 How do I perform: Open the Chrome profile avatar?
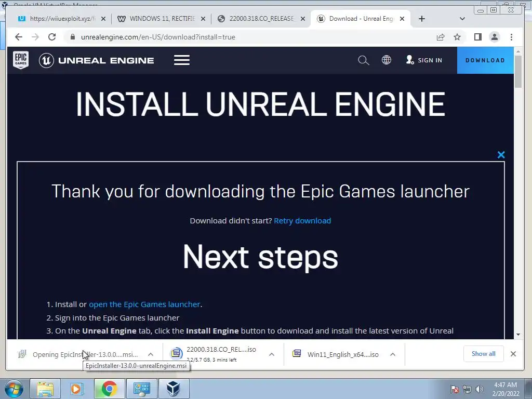(x=495, y=37)
